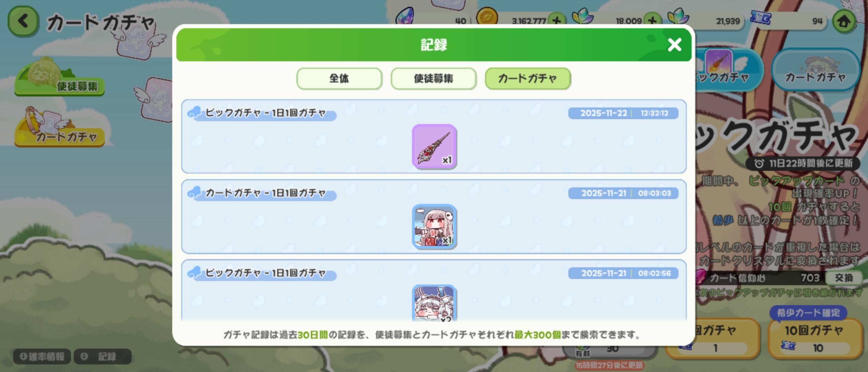Image resolution: width=868 pixels, height=372 pixels.
Task: Click the purple spear card reward
Action: pos(434,147)
